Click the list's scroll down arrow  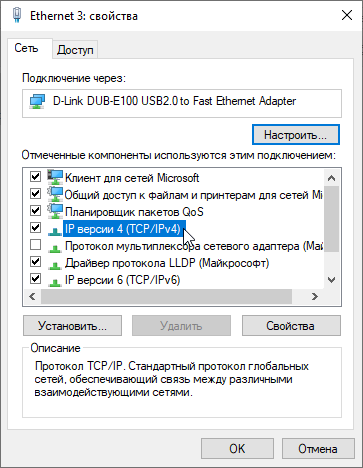(x=331, y=280)
